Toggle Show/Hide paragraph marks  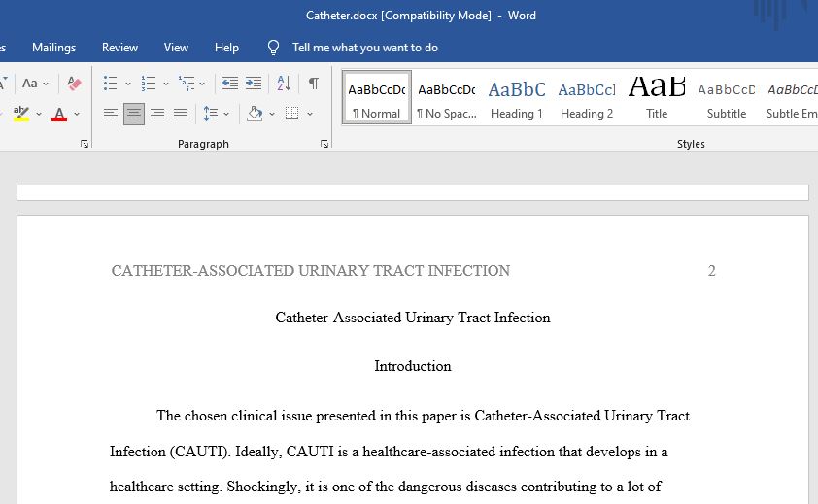314,83
